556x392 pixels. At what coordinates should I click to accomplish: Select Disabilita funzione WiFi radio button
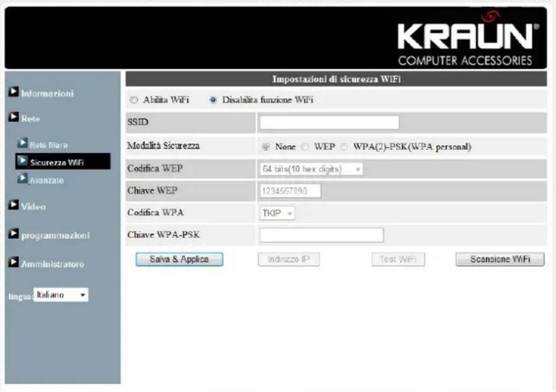point(213,100)
